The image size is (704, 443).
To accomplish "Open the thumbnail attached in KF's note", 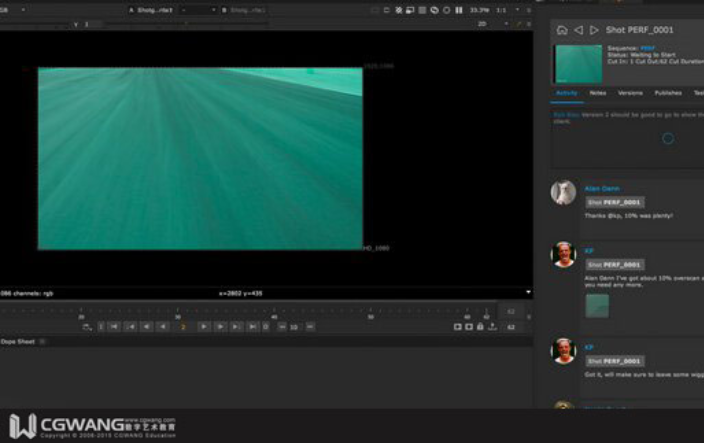I will pyautogui.click(x=597, y=306).
